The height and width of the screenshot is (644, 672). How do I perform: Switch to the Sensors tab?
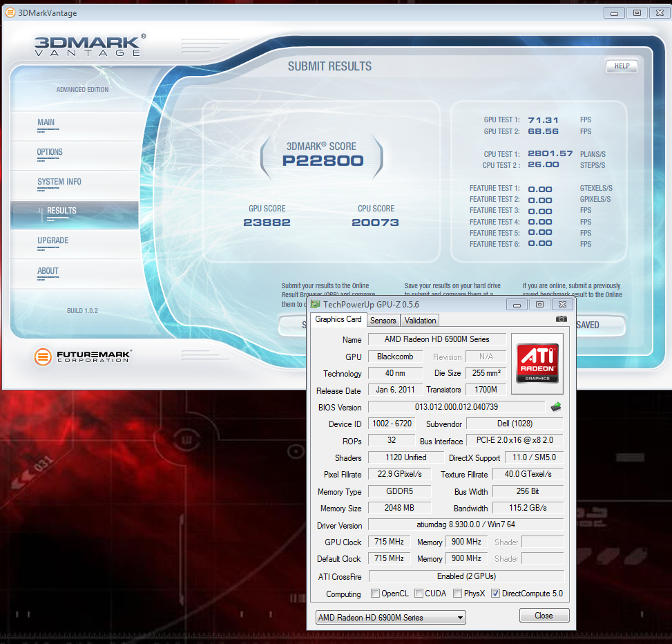pyautogui.click(x=383, y=321)
